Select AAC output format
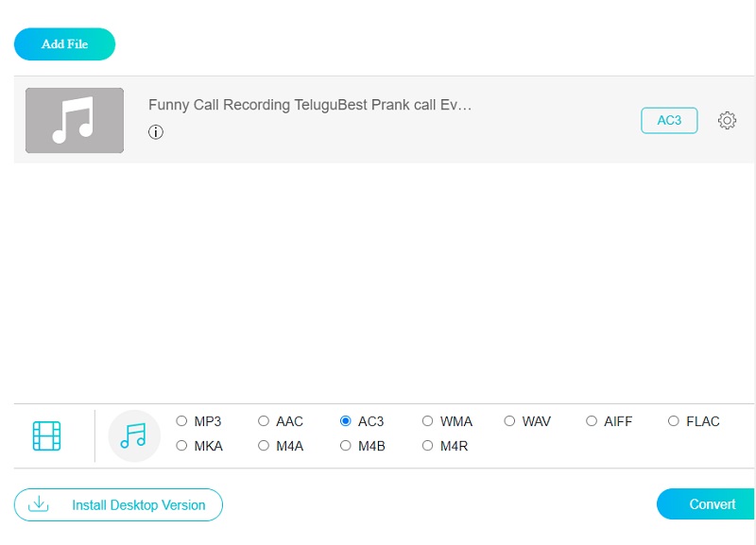Viewport: 756px width, 545px height. pyautogui.click(x=265, y=421)
